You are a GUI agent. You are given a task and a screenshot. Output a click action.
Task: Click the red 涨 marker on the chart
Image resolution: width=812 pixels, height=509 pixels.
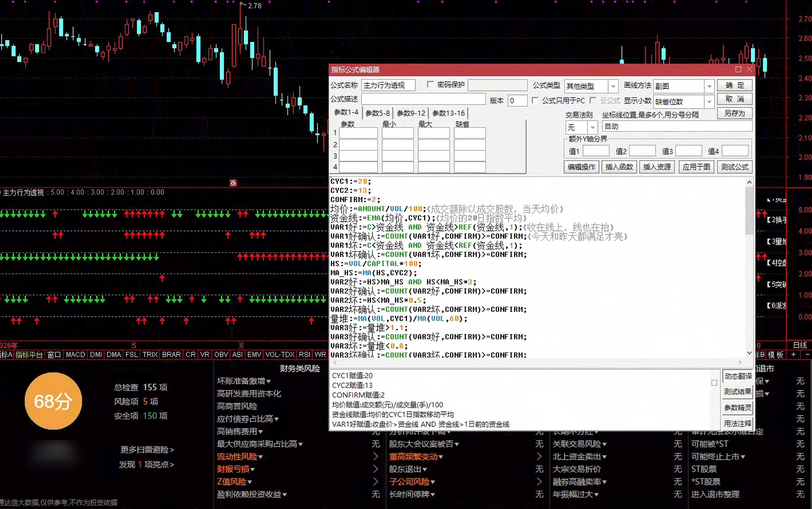point(233,183)
